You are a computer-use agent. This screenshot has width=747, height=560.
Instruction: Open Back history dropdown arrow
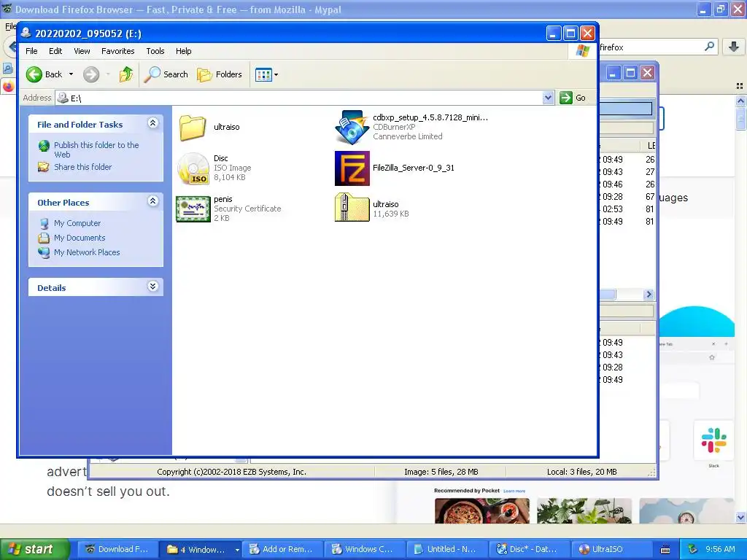tap(71, 74)
